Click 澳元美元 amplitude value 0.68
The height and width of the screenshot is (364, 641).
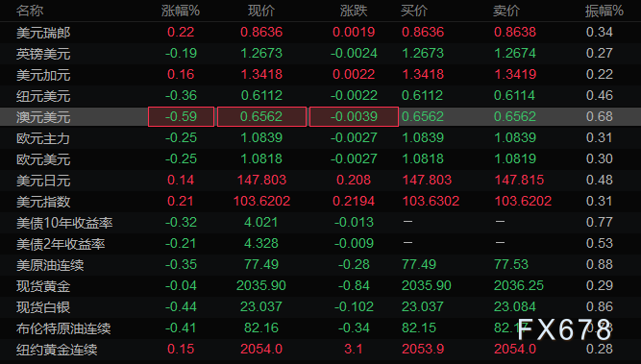tap(600, 116)
